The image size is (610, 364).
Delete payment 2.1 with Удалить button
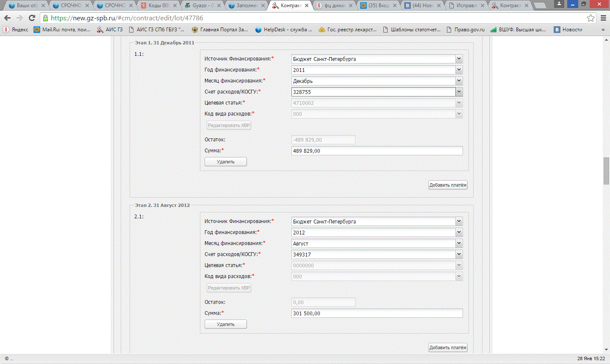pyautogui.click(x=226, y=324)
